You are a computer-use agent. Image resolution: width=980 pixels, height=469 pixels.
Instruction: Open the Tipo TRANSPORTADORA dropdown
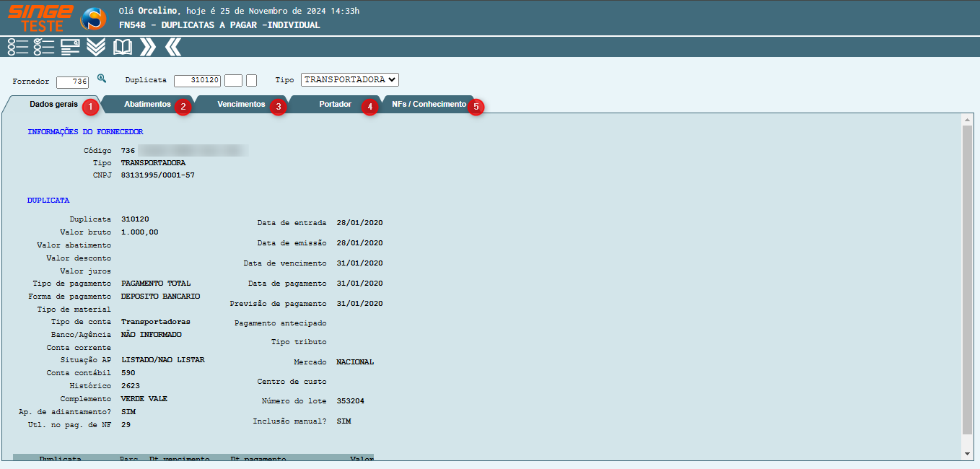[349, 79]
